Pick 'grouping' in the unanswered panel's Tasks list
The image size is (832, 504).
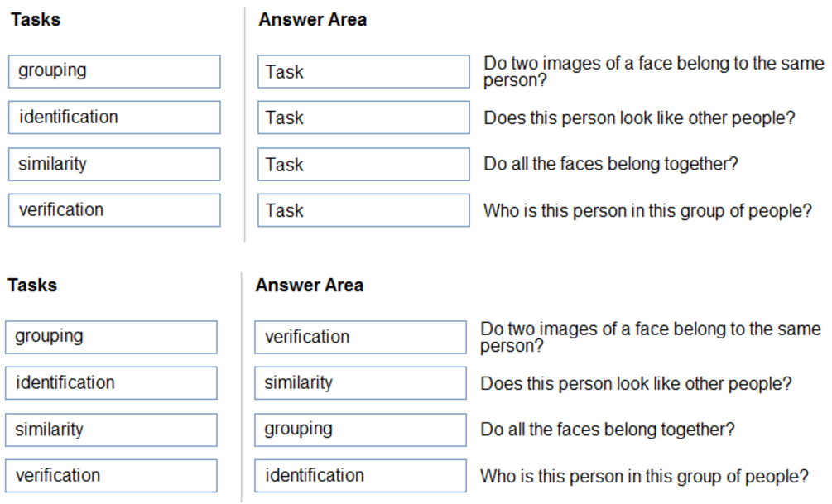coord(114,71)
